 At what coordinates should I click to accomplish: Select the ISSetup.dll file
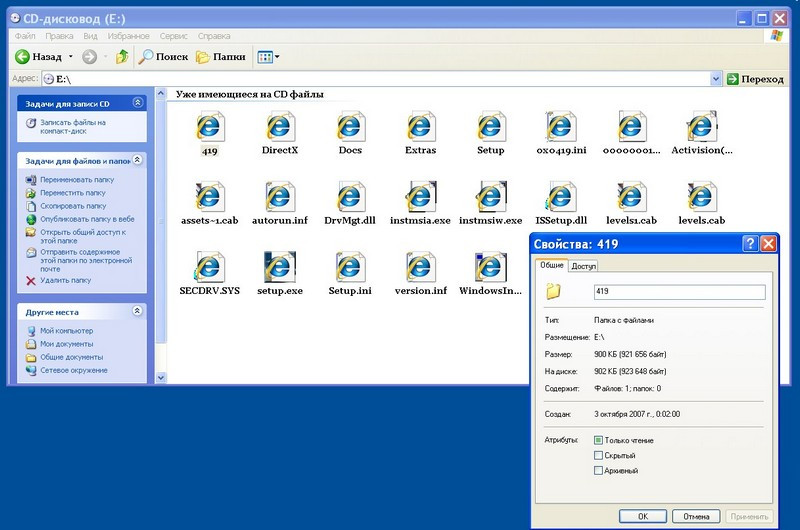(x=561, y=197)
